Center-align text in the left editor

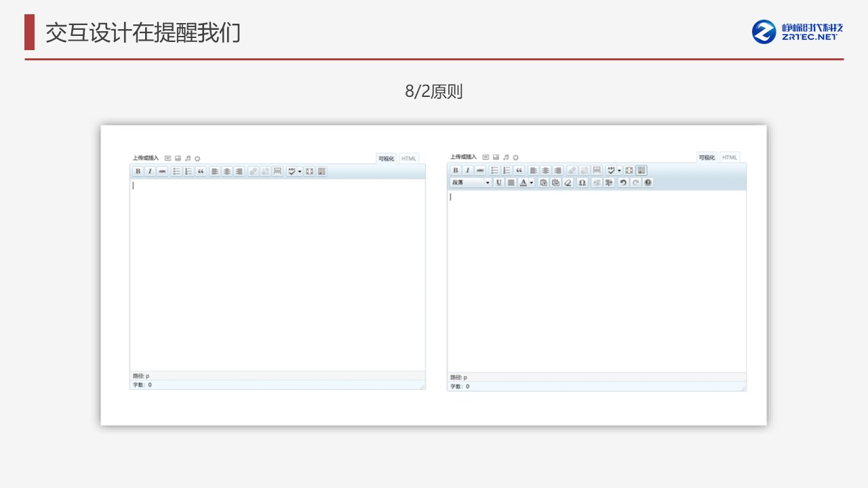[226, 171]
